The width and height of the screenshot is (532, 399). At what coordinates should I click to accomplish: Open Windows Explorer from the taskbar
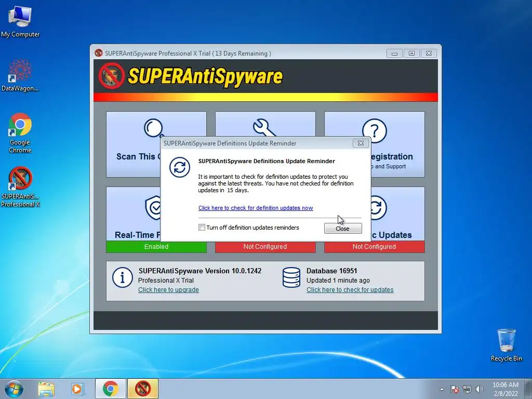(x=46, y=389)
